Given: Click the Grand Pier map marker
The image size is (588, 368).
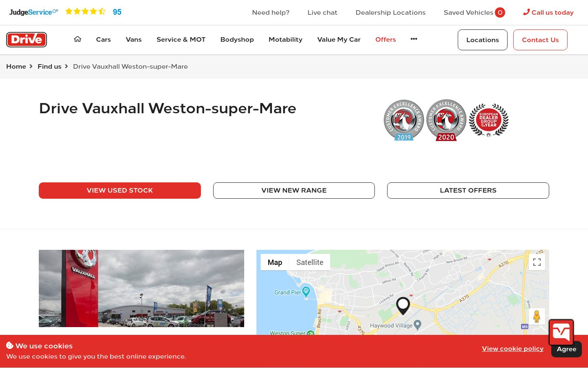Looking at the screenshot, I should pyautogui.click(x=306, y=292).
